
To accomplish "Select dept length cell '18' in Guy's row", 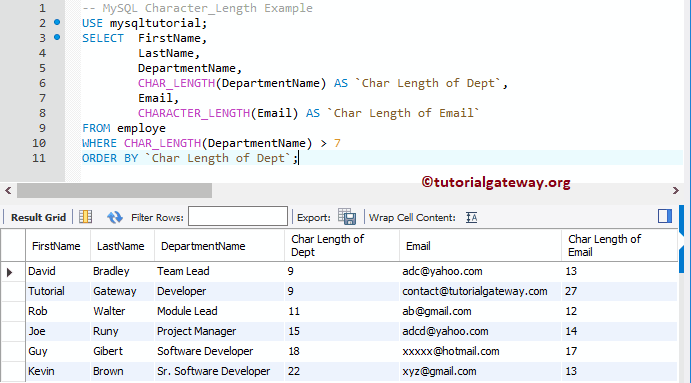I will point(342,351).
